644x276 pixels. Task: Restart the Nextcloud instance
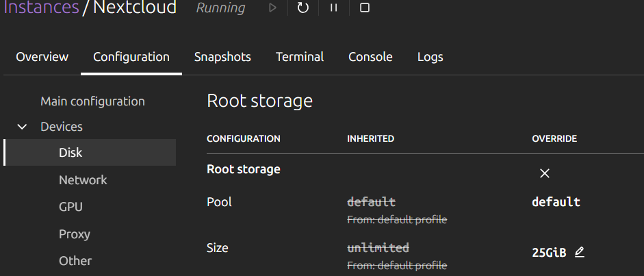[x=303, y=8]
